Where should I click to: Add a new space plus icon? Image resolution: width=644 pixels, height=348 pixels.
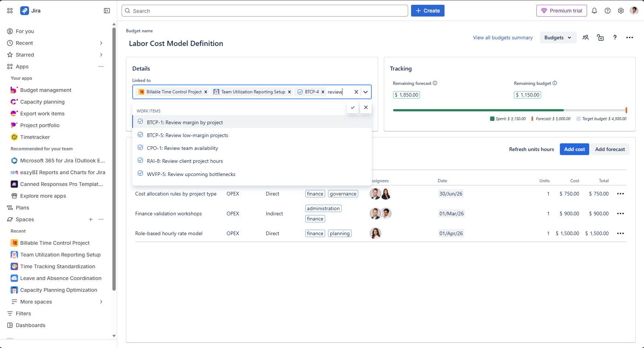click(91, 219)
